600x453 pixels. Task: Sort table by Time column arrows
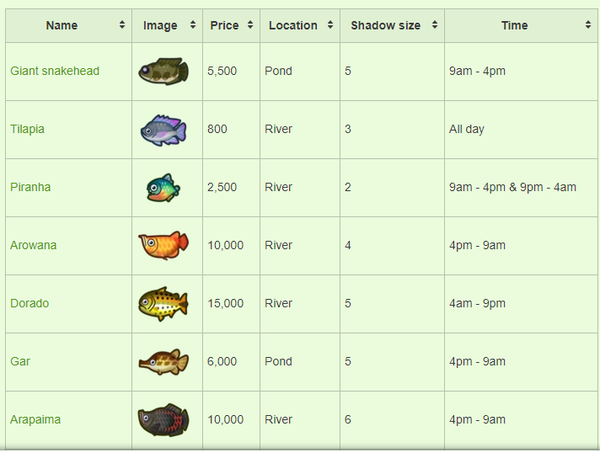coord(588,25)
